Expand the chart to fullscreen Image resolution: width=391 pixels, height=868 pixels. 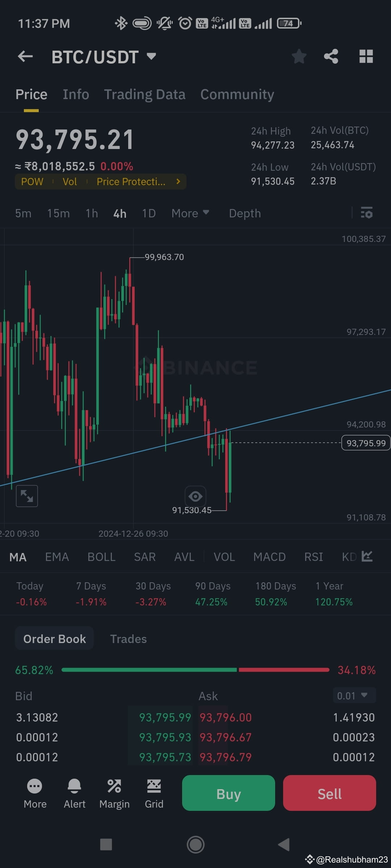[x=27, y=496]
